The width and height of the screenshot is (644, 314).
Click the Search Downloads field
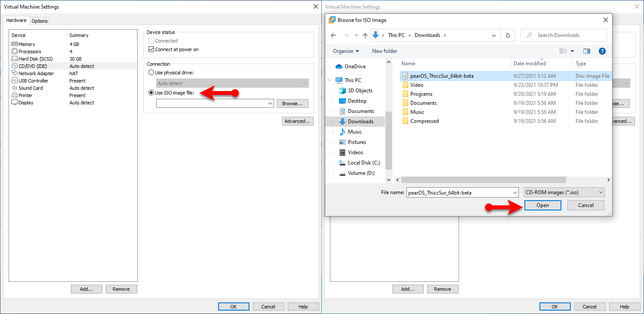564,35
